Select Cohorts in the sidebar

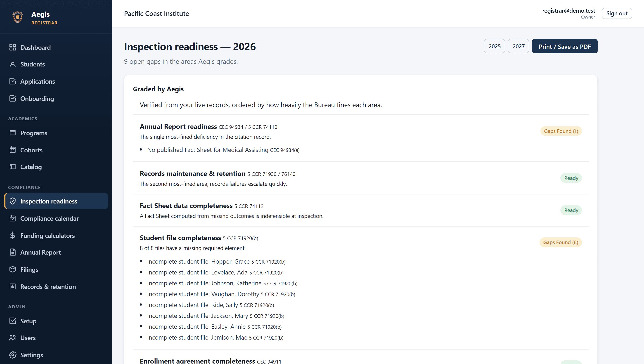click(x=56, y=150)
